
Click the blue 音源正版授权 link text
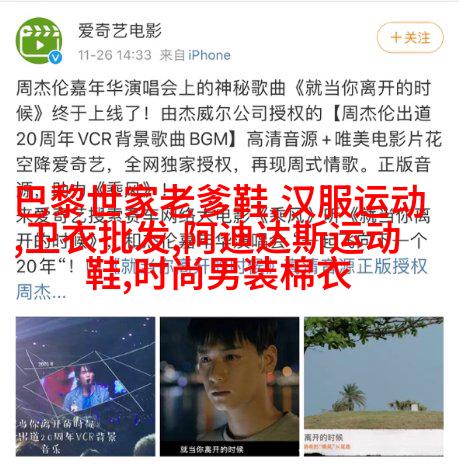coord(383,266)
